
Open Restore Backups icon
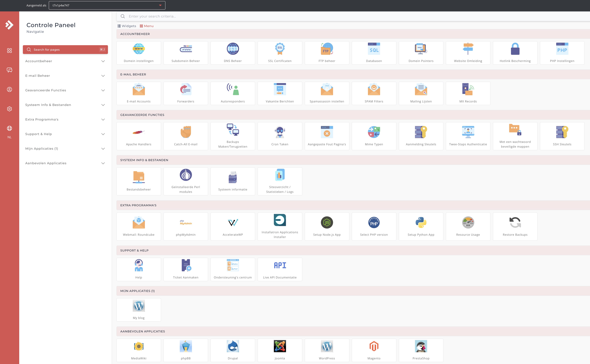click(515, 222)
